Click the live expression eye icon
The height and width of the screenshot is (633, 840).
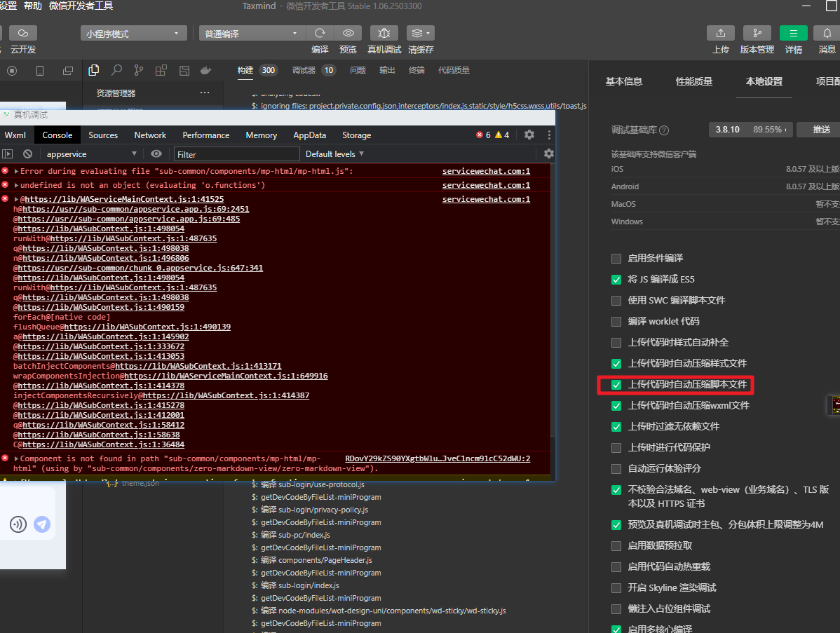coord(156,154)
